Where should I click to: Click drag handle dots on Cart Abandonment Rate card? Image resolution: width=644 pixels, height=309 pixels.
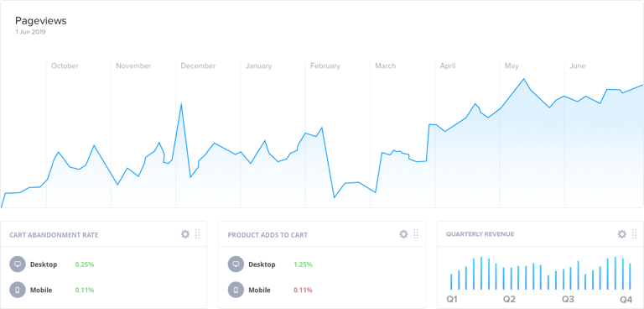(198, 234)
